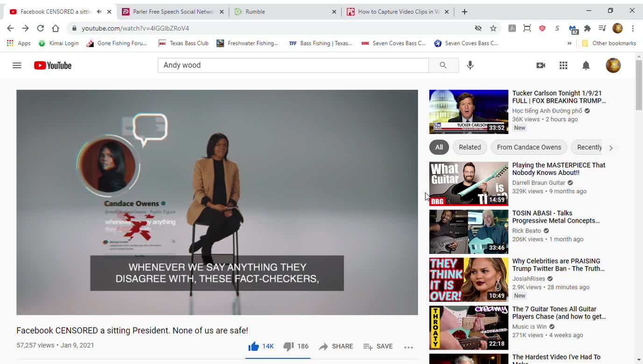Open the browser home page icon
Screen dimensions: 643x364
[55, 28]
